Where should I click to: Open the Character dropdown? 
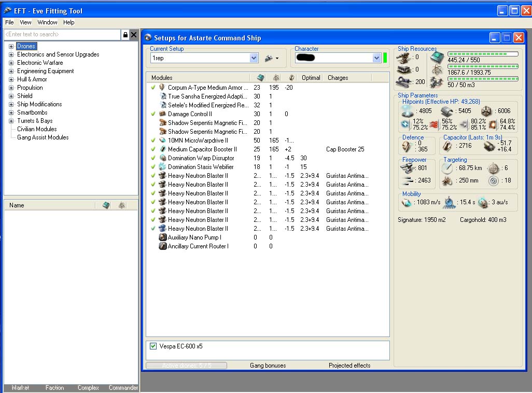(376, 58)
